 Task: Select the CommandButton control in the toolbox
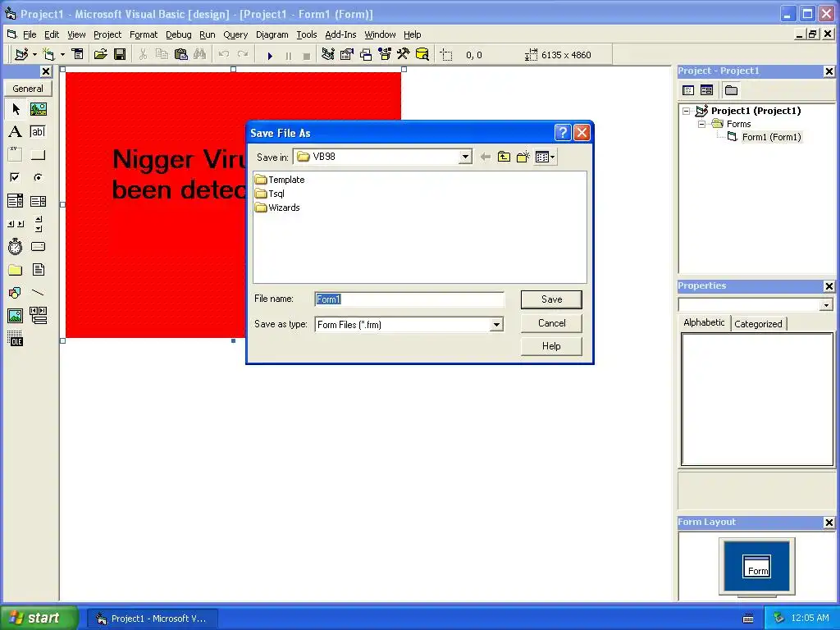pyautogui.click(x=39, y=155)
